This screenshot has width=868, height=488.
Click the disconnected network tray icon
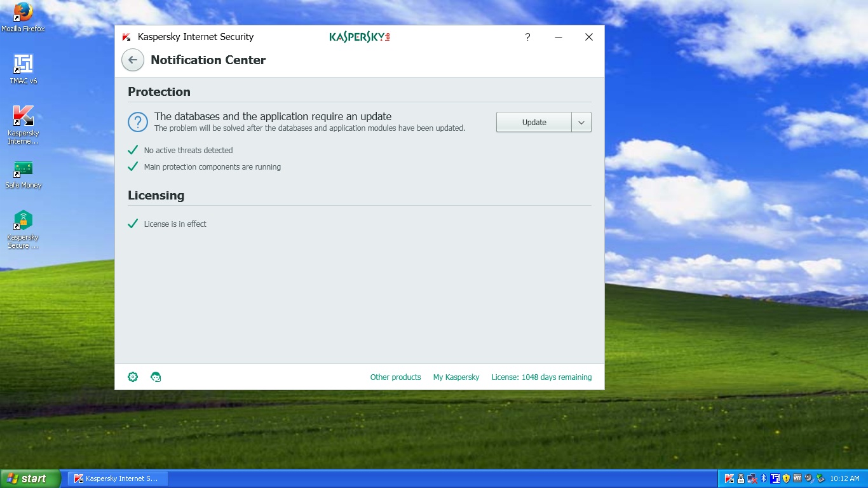(752, 478)
